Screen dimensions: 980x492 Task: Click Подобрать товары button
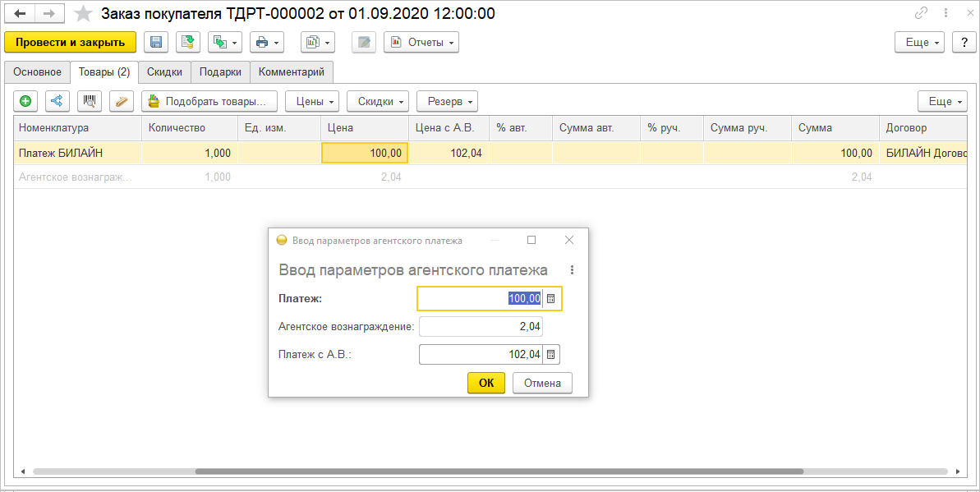tap(209, 101)
